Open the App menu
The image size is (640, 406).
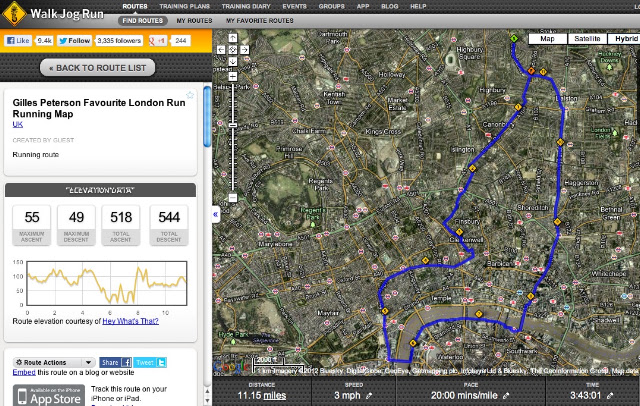point(363,7)
